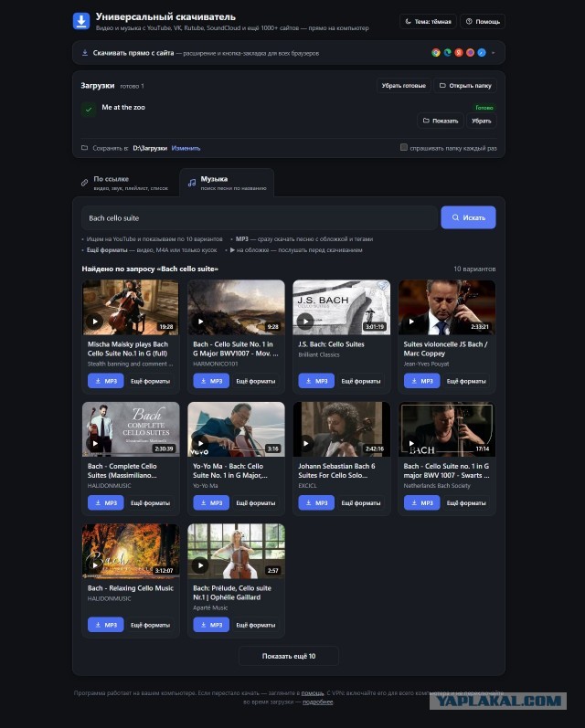This screenshot has height=728, width=585.
Task: Open Ещё форматы for Johann Sebastian Bach 6 Suites
Action: (x=361, y=502)
